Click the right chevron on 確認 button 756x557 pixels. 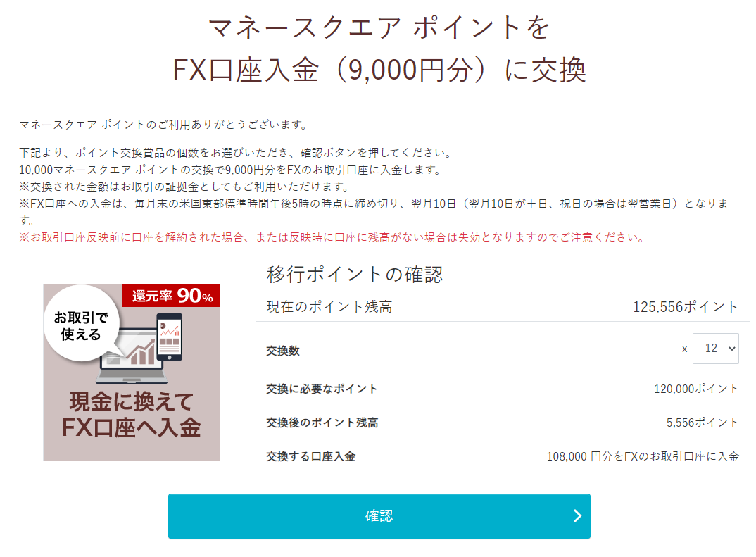577,516
